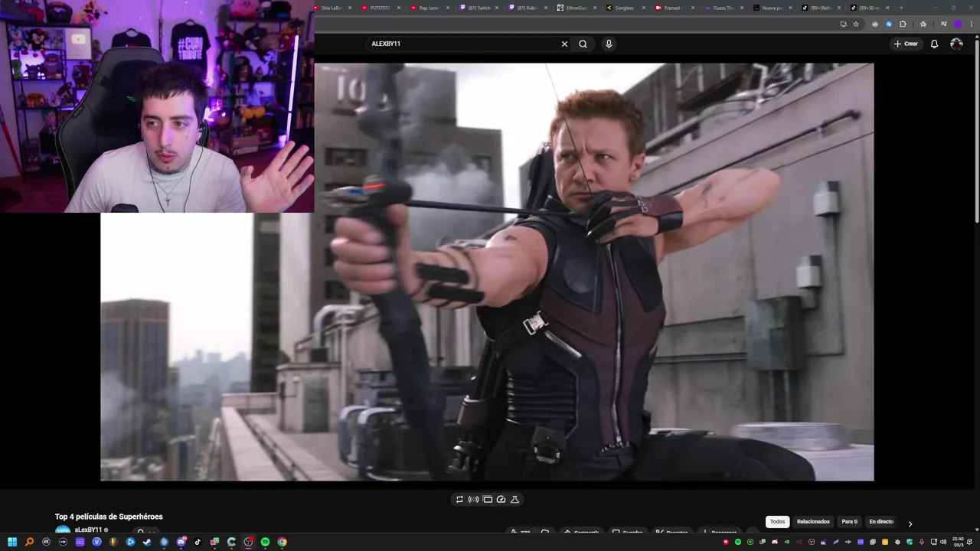Open TikTok from the taskbar
Viewport: 980px width, 551px height.
198,542
